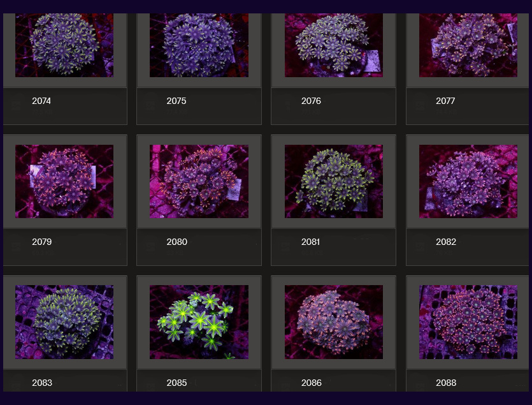Click the file name "2081"
Viewport: 532px width, 405px height.
pyautogui.click(x=310, y=242)
